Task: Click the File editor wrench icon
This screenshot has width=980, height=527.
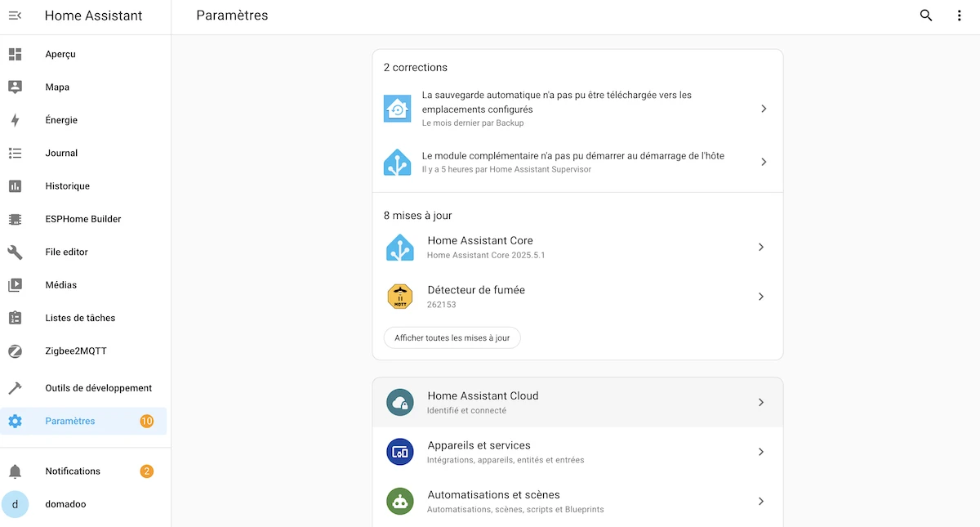Action: coord(15,252)
